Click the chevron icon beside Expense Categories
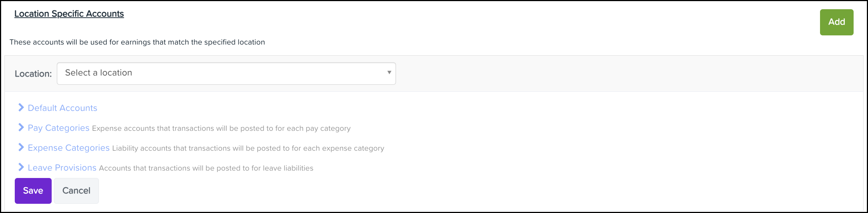Viewport: 868px width, 213px height. [21, 147]
